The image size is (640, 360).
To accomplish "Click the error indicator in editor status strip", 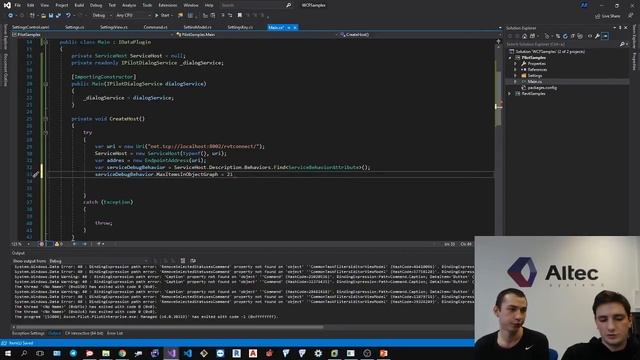I will (42, 244).
